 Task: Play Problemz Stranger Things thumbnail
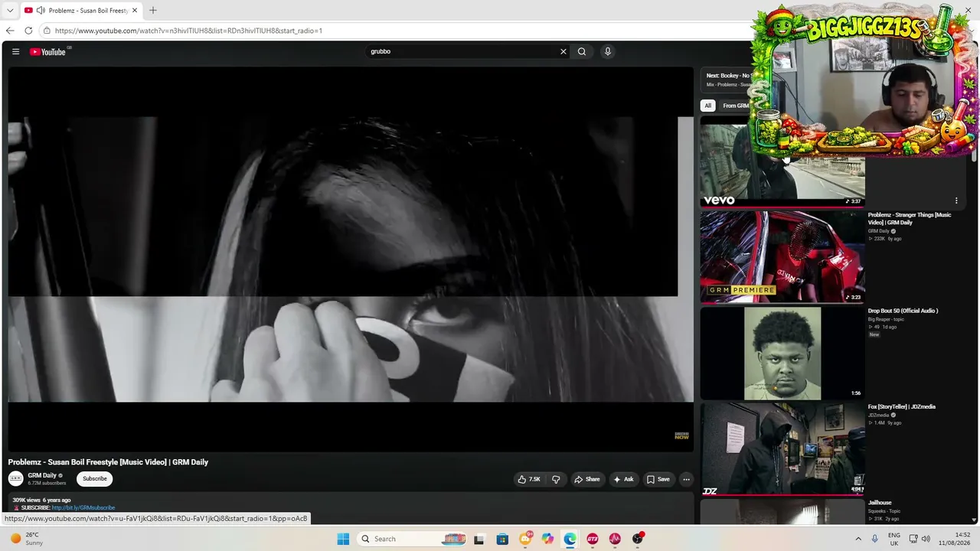(x=782, y=257)
